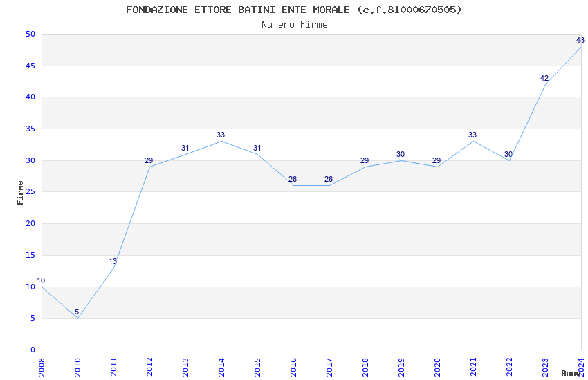Click the y-axis tick label 35
This screenshot has width=588, height=380.
pos(30,129)
